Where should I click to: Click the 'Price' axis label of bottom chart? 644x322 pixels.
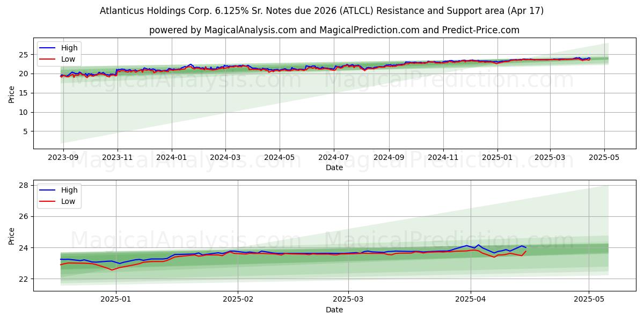click(12, 236)
